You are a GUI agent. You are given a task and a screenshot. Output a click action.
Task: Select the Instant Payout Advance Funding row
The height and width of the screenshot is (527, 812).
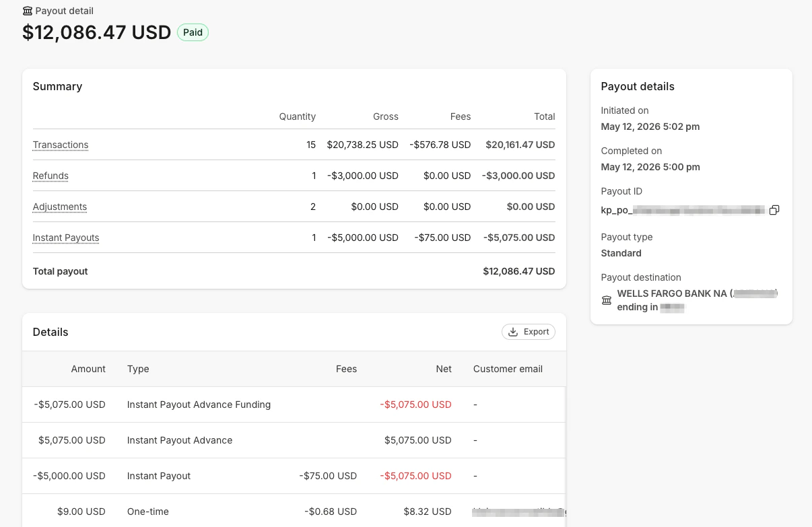tap(294, 405)
